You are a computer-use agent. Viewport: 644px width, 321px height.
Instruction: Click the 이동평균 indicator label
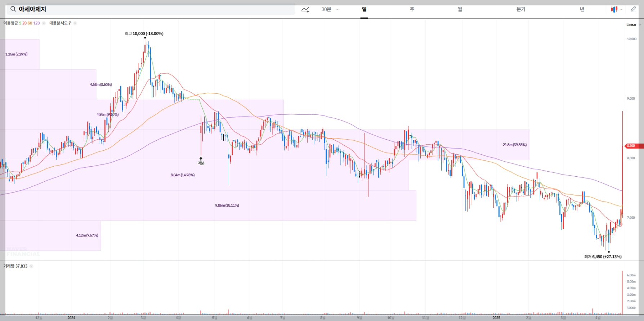(10, 23)
